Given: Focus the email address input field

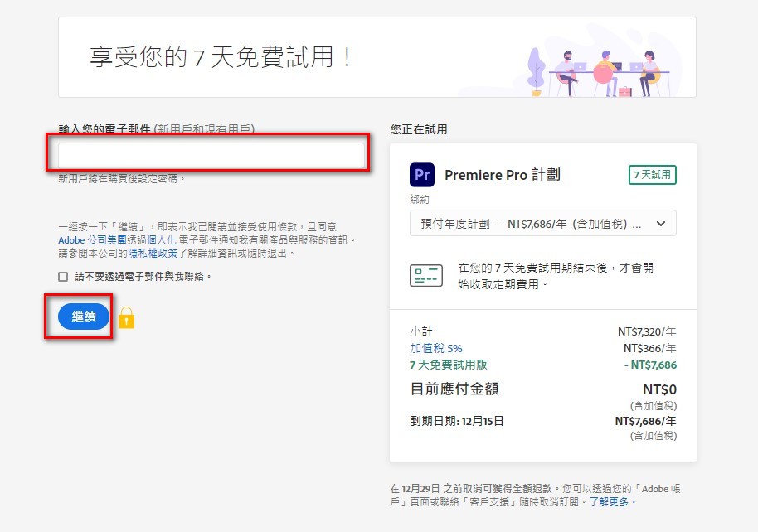Looking at the screenshot, I should tap(211, 156).
